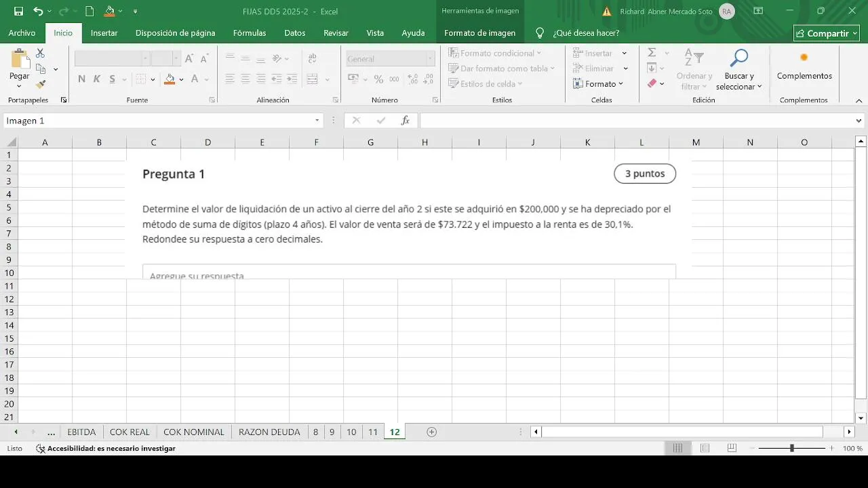Open the Pegar options arrow
Image resolution: width=868 pixels, height=488 pixels.
20,86
